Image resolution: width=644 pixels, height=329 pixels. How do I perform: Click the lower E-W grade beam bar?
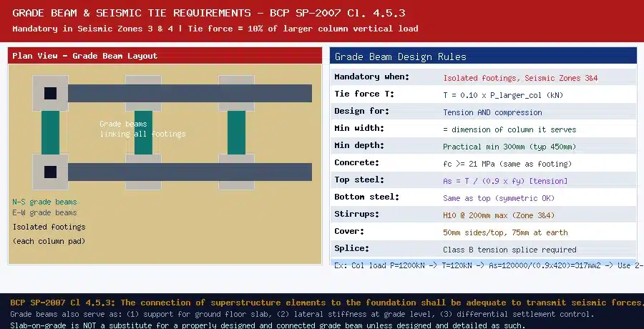click(190, 172)
